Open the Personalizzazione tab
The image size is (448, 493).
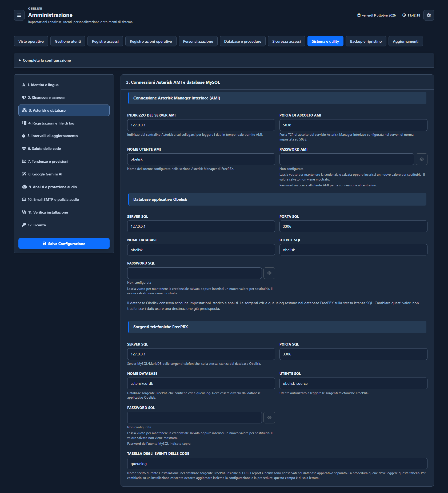198,41
